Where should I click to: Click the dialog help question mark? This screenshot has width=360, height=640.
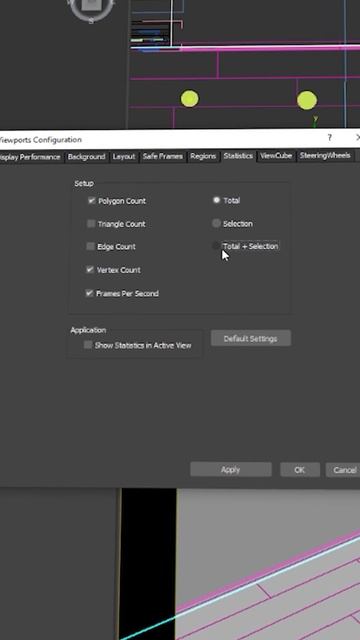click(329, 138)
